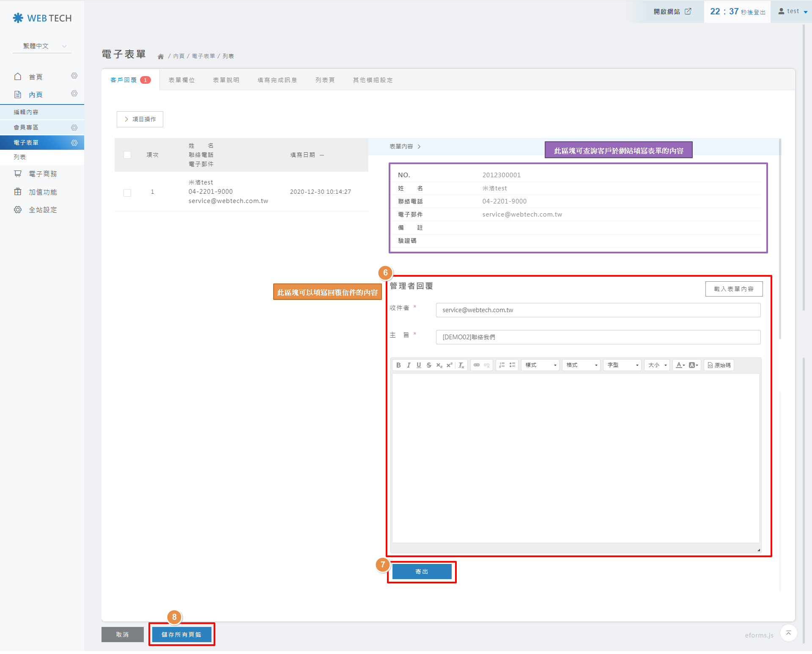Click the remove format icon
The height and width of the screenshot is (654, 812).
point(461,365)
